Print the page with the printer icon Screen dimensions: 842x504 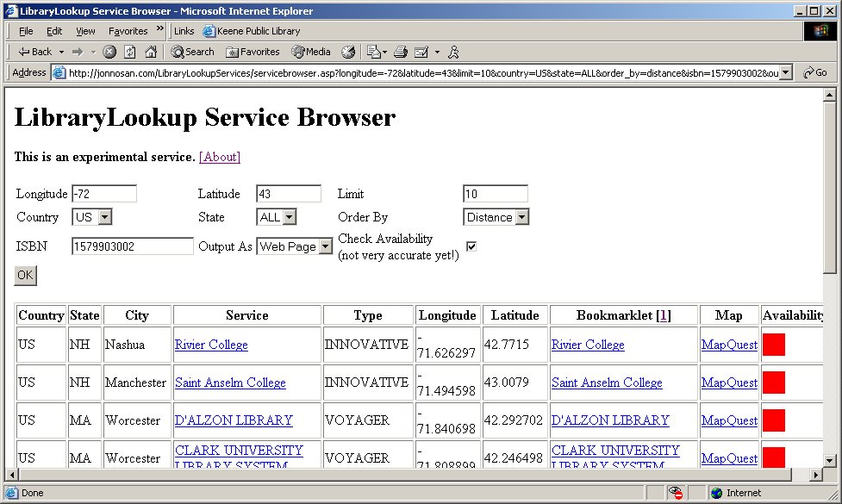tap(401, 52)
